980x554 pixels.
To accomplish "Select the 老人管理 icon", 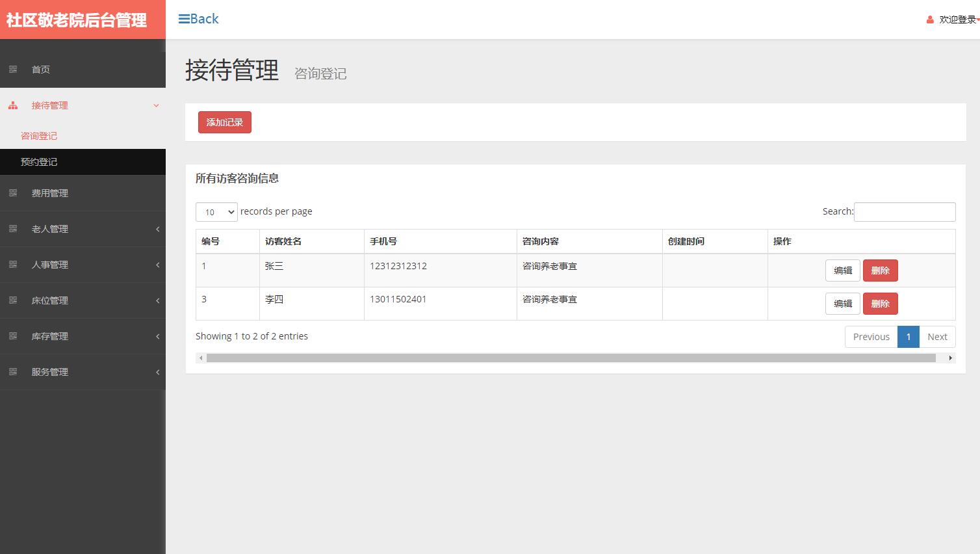I will (13, 228).
